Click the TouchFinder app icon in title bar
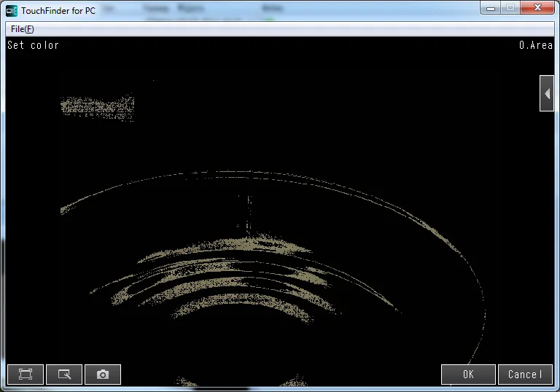The image size is (560, 392). tap(12, 10)
